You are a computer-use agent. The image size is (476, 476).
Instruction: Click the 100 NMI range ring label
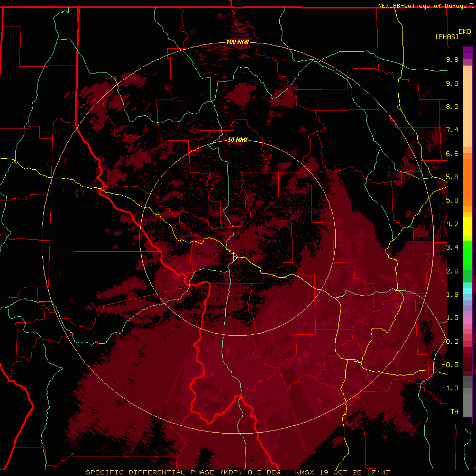(237, 42)
